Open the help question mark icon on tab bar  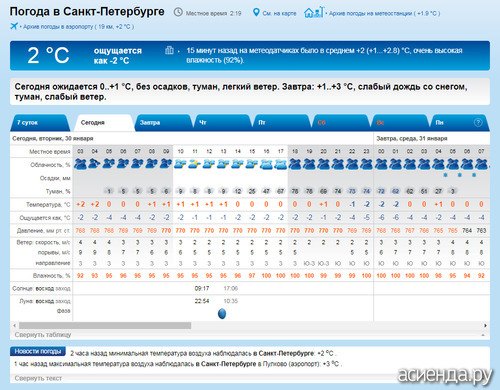(478, 122)
